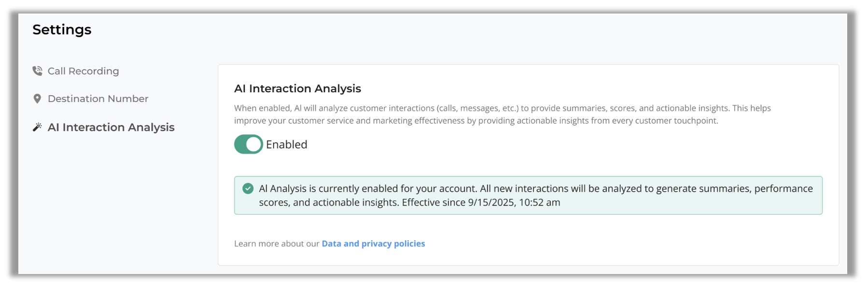
Task: Select AI Interaction Analysis in the sidebar
Action: [x=111, y=127]
